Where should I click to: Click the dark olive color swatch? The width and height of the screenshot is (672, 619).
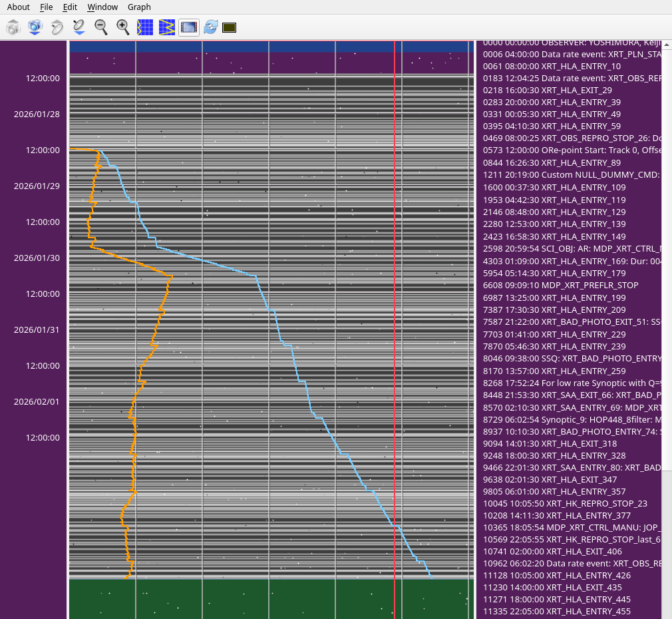(x=230, y=27)
